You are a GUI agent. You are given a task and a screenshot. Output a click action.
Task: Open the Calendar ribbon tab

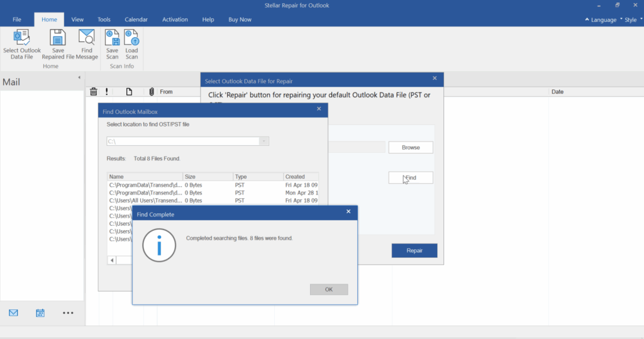[x=136, y=19]
